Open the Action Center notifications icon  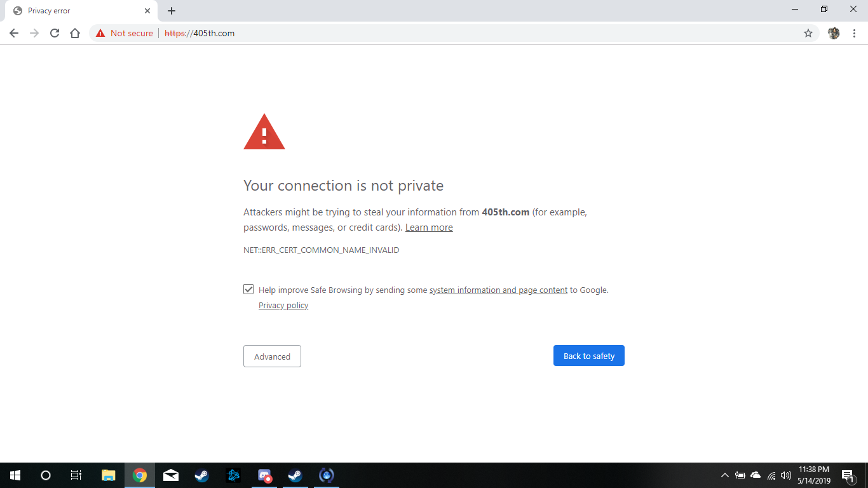click(848, 475)
